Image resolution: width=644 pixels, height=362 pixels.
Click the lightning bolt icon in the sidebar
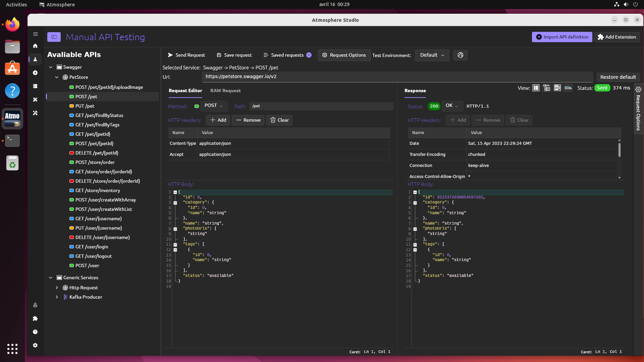pos(35,73)
